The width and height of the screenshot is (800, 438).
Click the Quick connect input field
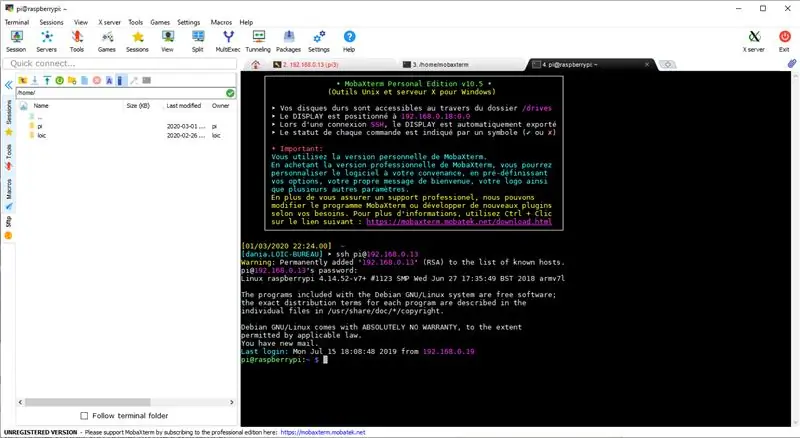(120, 63)
